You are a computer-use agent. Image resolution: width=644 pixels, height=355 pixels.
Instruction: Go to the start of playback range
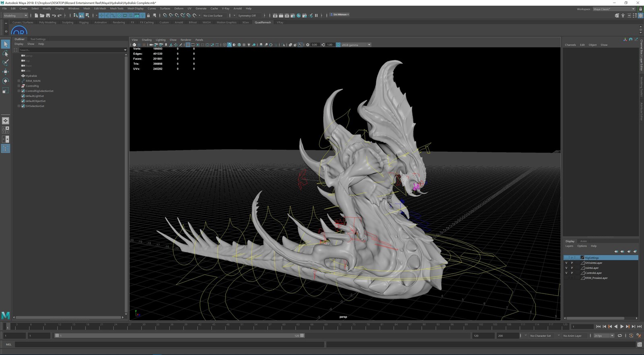tap(598, 326)
